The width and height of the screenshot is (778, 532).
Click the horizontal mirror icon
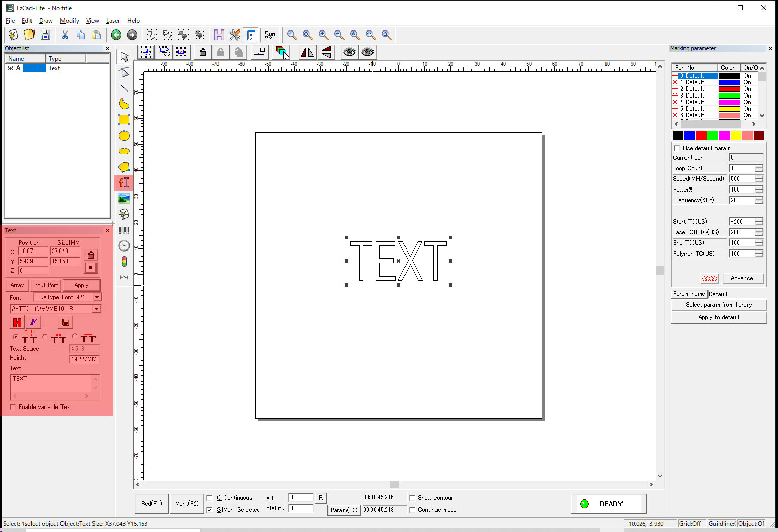[307, 52]
